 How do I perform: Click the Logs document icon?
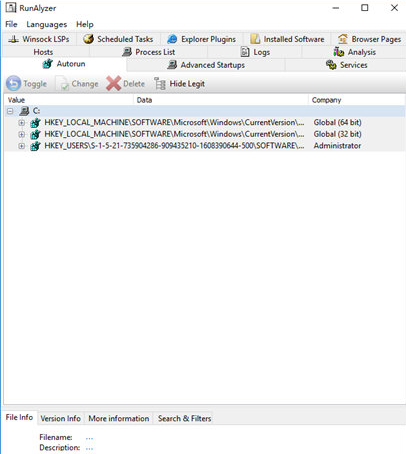click(x=245, y=52)
